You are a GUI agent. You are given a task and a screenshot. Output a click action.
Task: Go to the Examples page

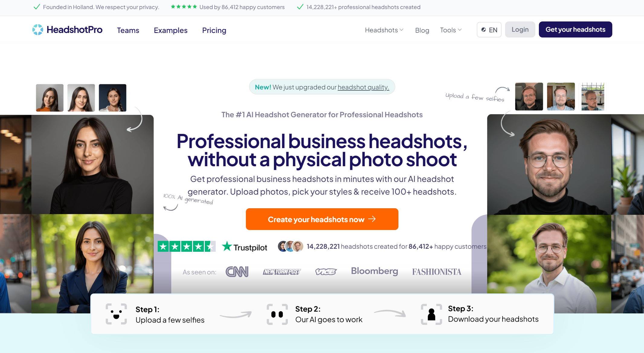[171, 30]
